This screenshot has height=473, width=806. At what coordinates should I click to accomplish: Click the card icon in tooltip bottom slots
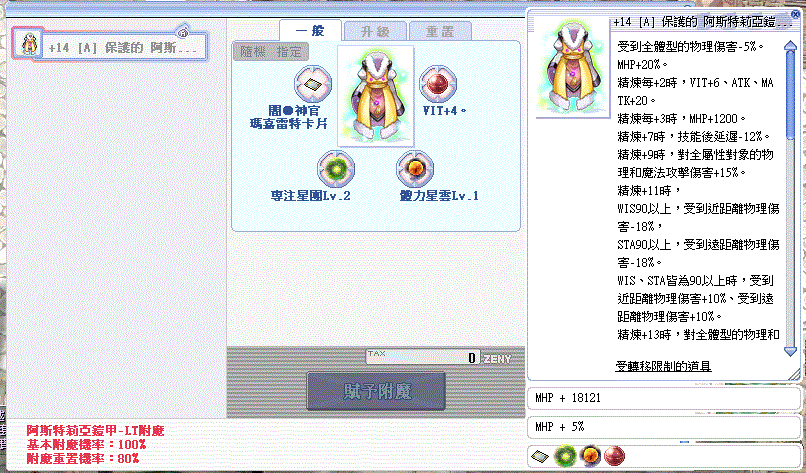pos(540,456)
